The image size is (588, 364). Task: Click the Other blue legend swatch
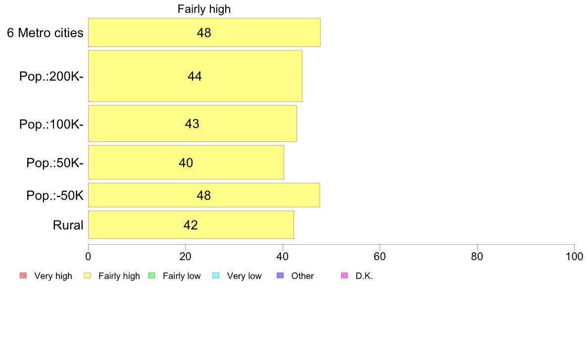(x=280, y=275)
